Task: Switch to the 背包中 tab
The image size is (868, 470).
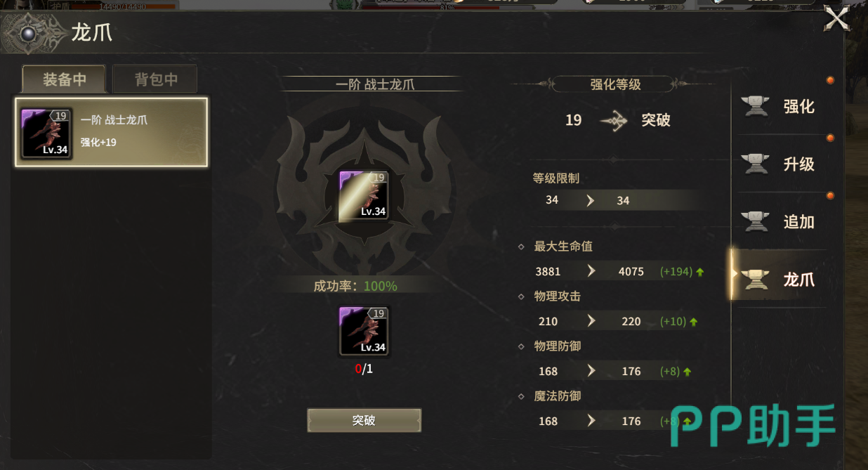Action: tap(155, 79)
